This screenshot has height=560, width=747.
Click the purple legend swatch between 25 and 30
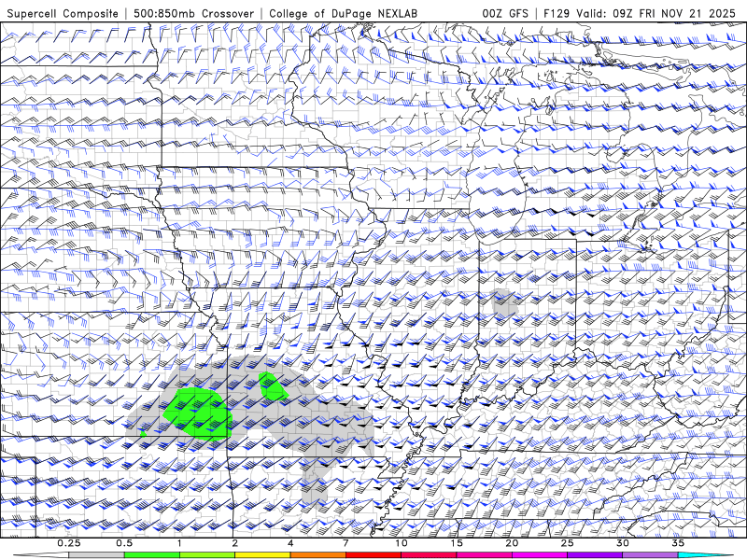[595, 555]
